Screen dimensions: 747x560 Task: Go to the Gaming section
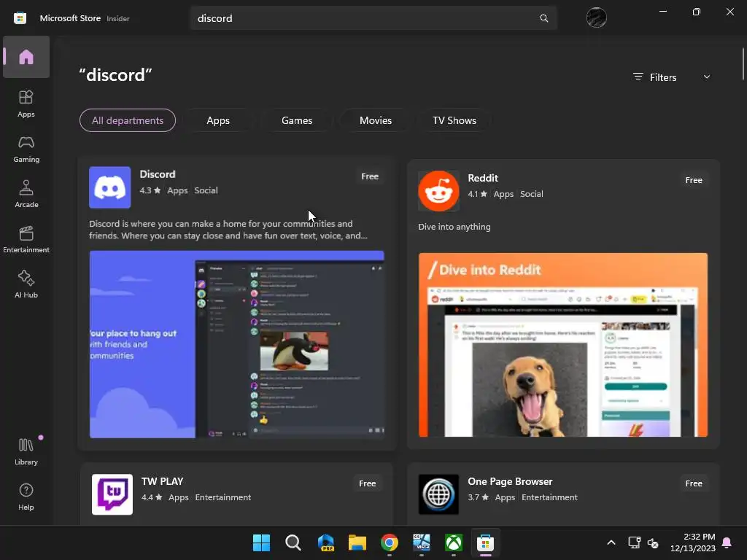(x=26, y=149)
